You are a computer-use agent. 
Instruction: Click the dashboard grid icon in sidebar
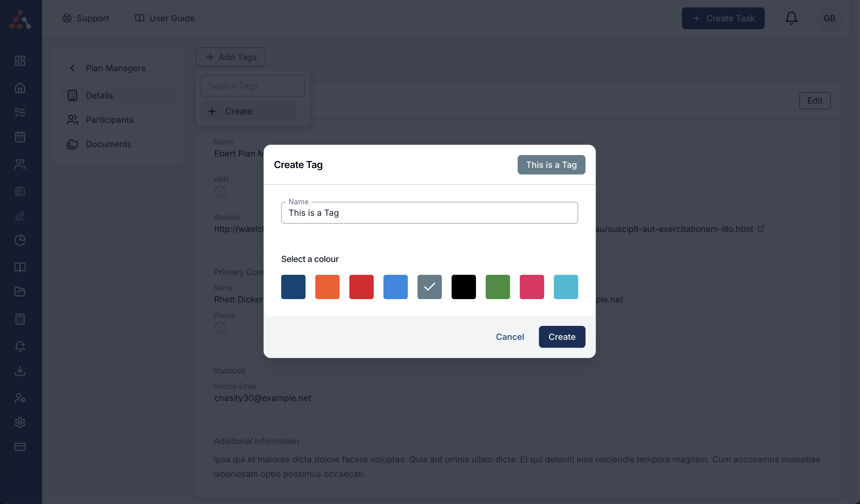20,61
